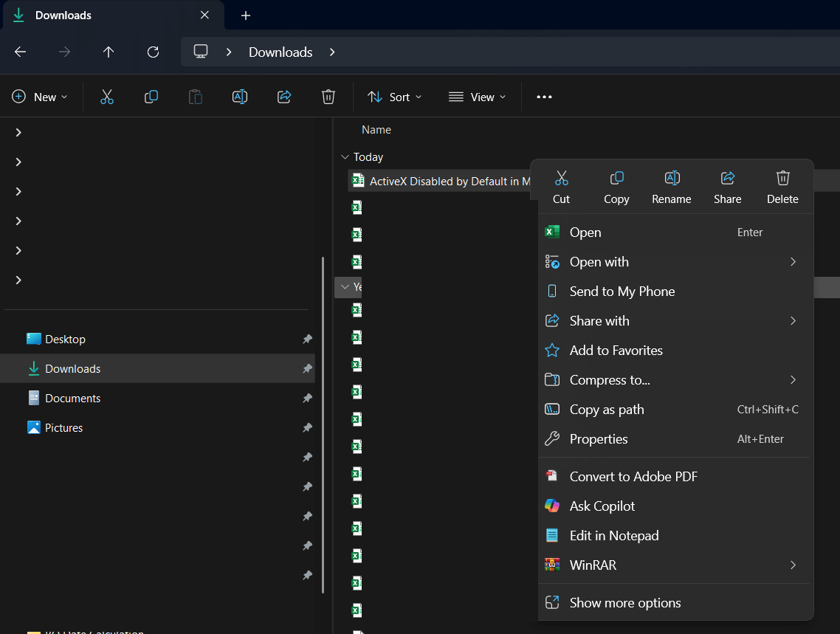Click Downloads breadcrumb in address bar
Viewport: 840px width, 634px height.
[x=280, y=52]
